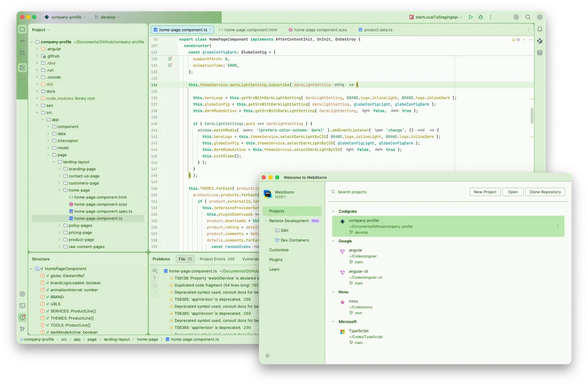The image size is (588, 386).
Task: Click the Open button in Welcome window
Action: (x=513, y=192)
